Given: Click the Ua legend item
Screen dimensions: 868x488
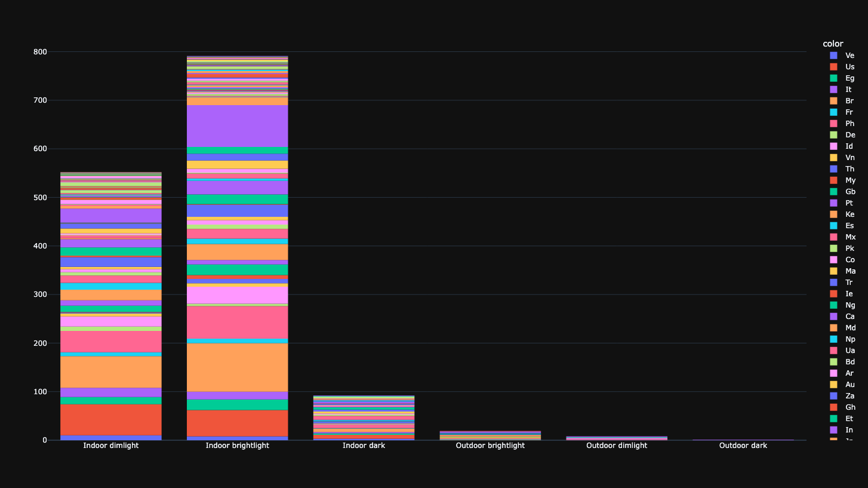Looking at the screenshot, I should (x=842, y=351).
